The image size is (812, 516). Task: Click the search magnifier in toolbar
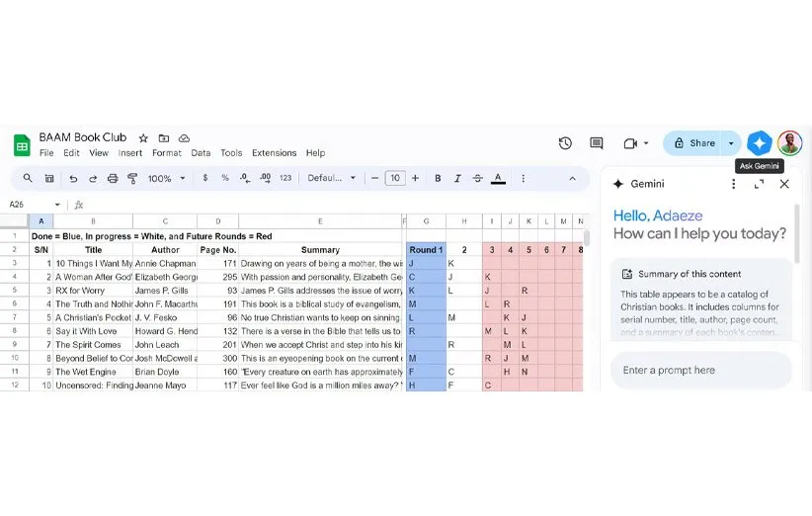[28, 179]
